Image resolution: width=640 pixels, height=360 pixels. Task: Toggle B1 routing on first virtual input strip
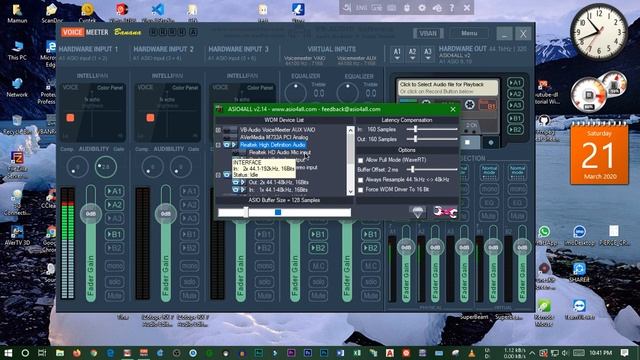point(318,234)
